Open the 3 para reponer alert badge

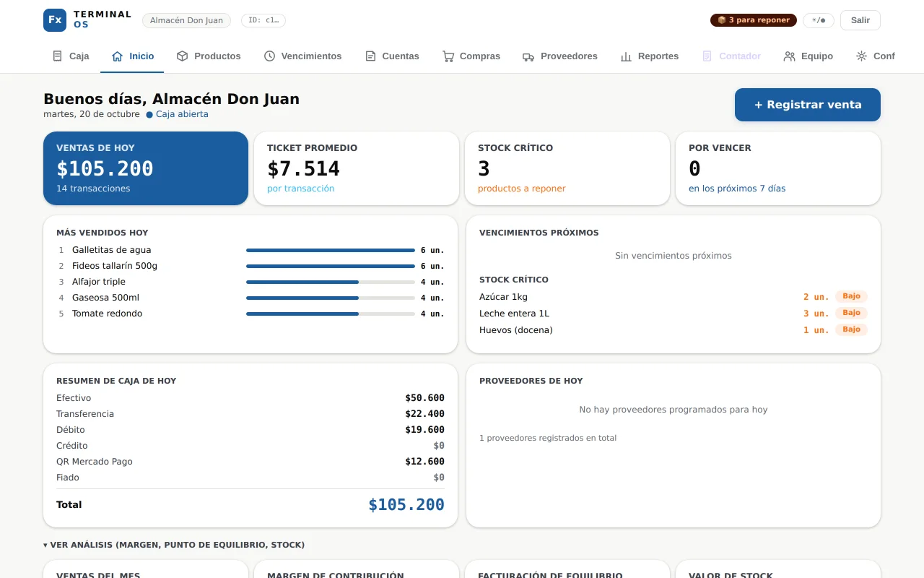pos(754,20)
